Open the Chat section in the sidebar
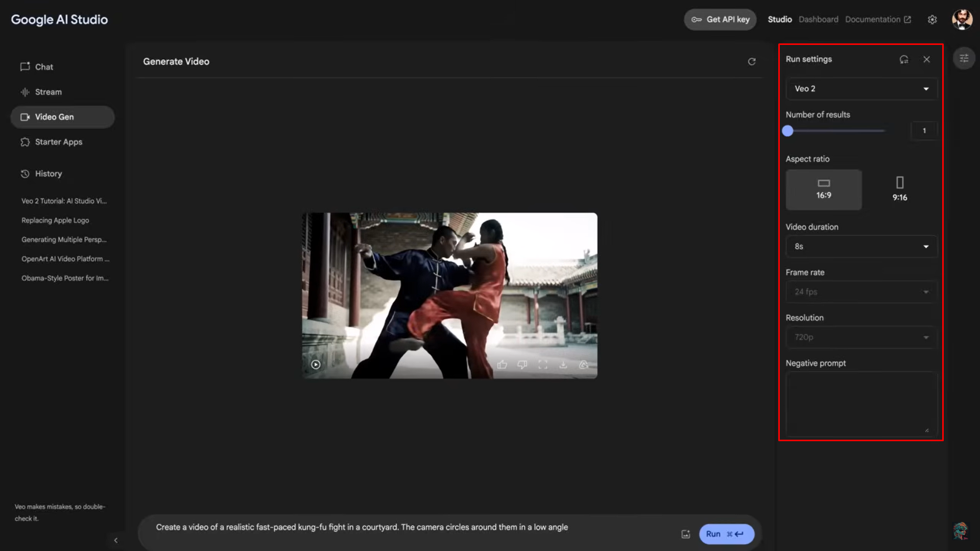Image resolution: width=980 pixels, height=551 pixels. click(43, 66)
